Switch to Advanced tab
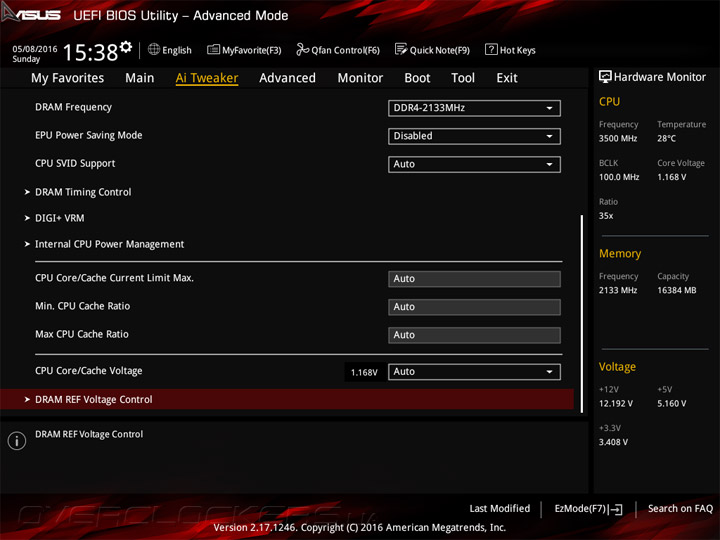The image size is (720, 540). pyautogui.click(x=287, y=78)
